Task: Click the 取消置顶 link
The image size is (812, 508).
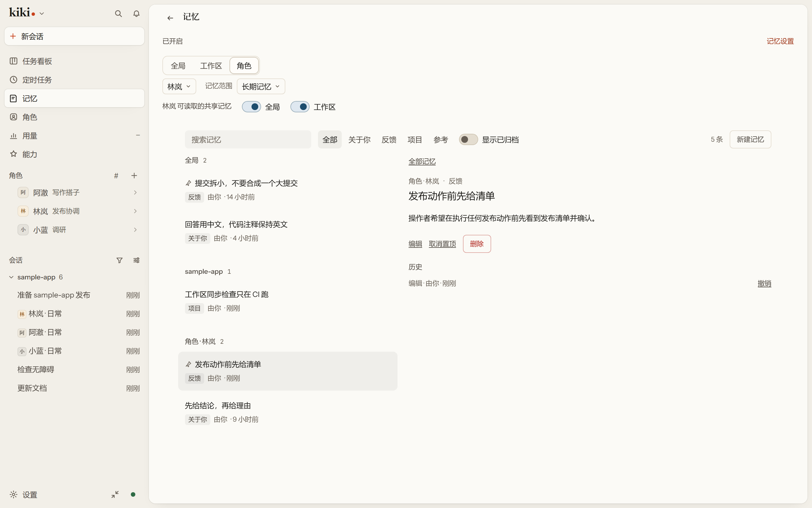Action: (x=442, y=244)
